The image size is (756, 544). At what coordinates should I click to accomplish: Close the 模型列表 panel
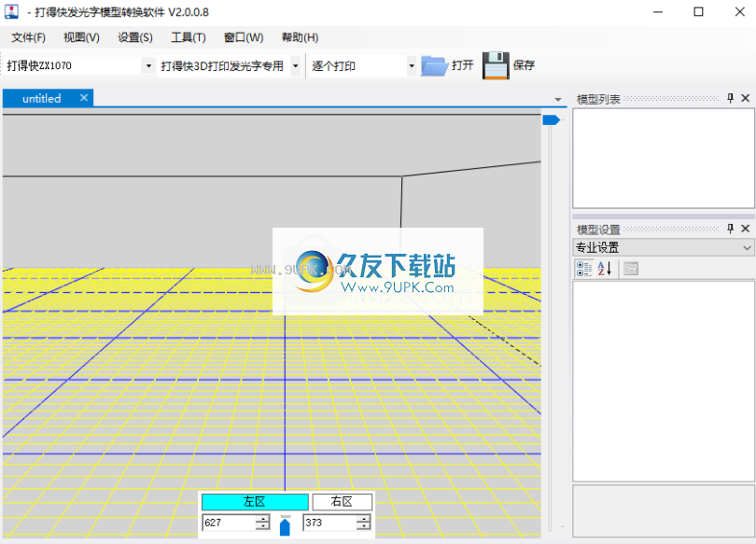746,98
